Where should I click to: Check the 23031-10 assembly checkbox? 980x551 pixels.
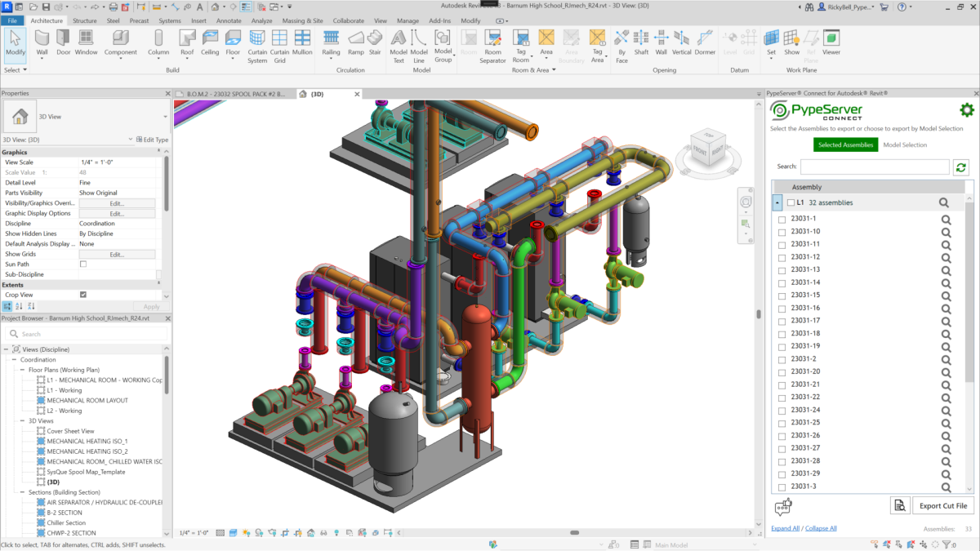pyautogui.click(x=782, y=232)
